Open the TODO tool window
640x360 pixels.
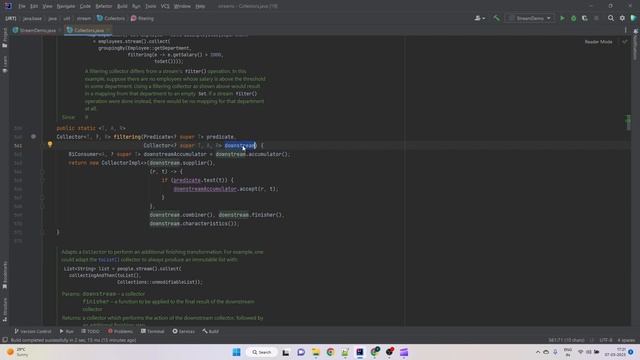[x=90, y=331]
